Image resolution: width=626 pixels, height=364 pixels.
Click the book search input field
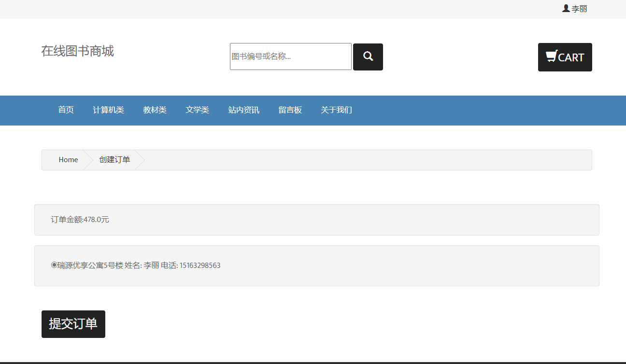tap(290, 56)
